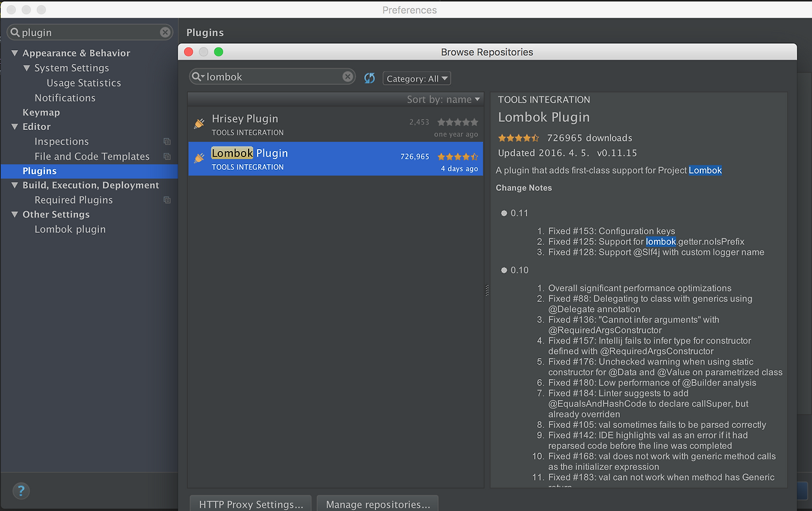This screenshot has width=812, height=511.
Task: Click the highlighted "Lombok" word in the plugin description
Action: click(705, 170)
